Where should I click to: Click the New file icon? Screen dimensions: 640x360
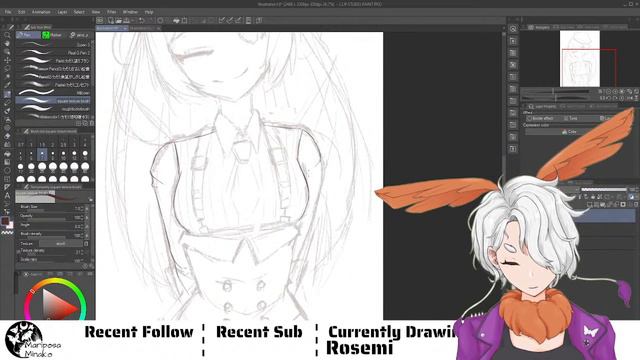[x=111, y=20]
